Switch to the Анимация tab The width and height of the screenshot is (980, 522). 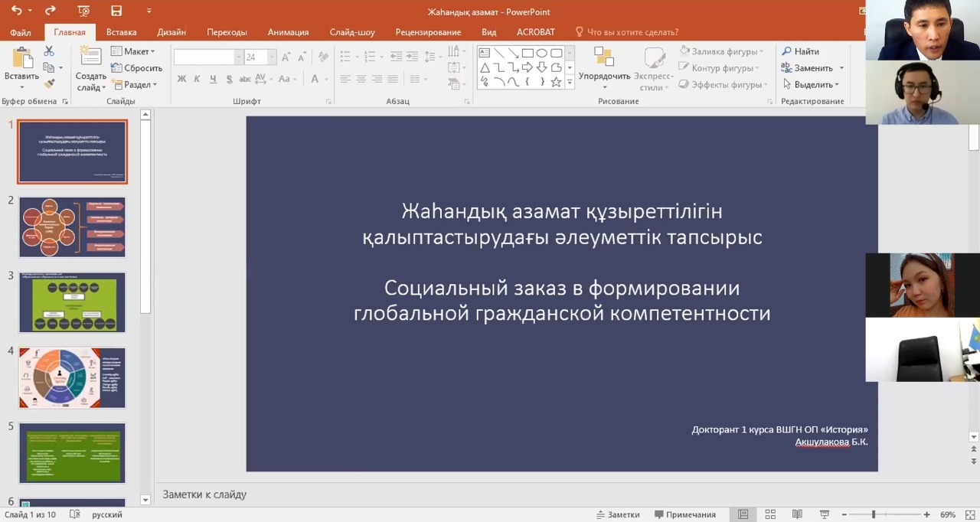point(289,32)
